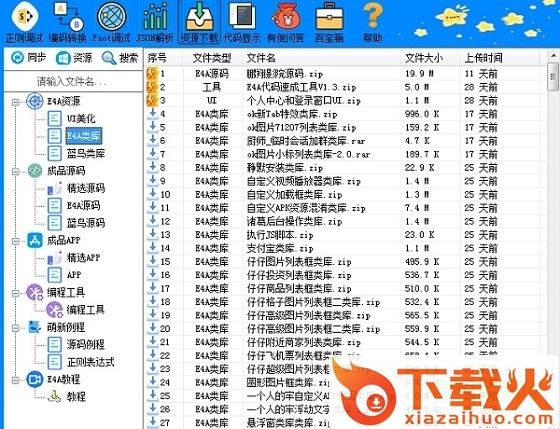Click the 请输入文件名 search field
Viewport: 560px width, 429px height.
click(73, 82)
